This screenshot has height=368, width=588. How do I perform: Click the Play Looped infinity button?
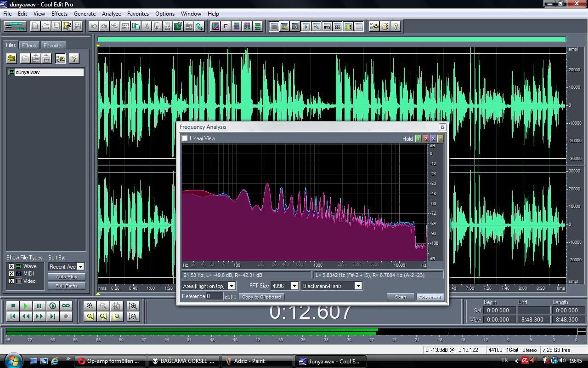tap(66, 306)
